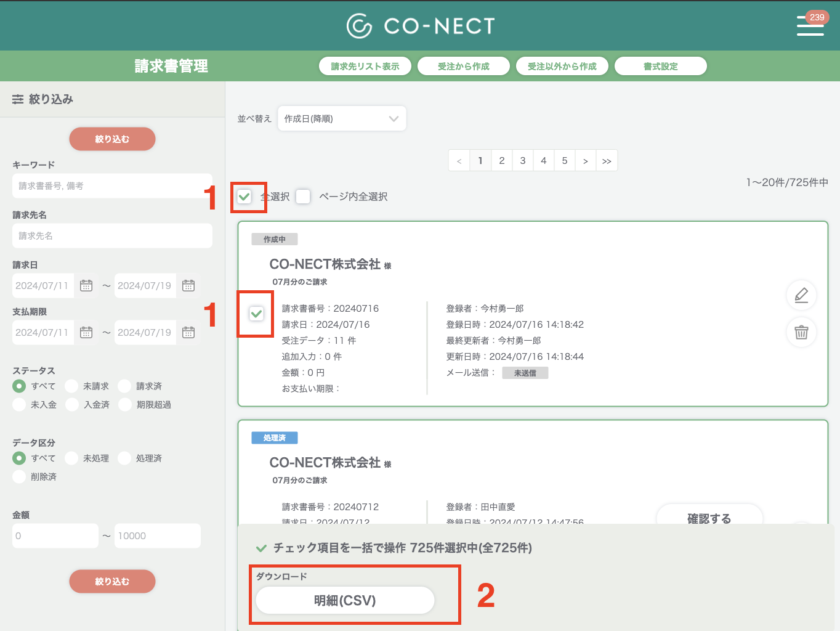Go to page 2 in pagination

tap(501, 160)
